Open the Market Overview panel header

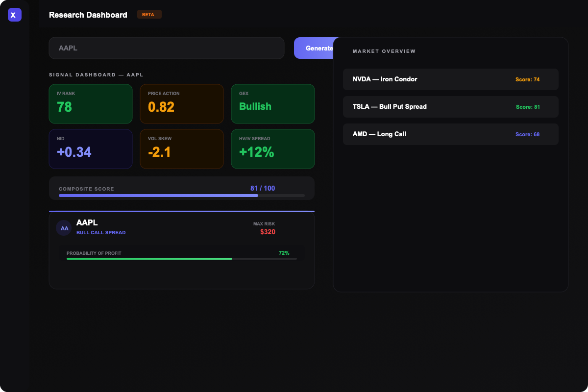click(x=384, y=51)
